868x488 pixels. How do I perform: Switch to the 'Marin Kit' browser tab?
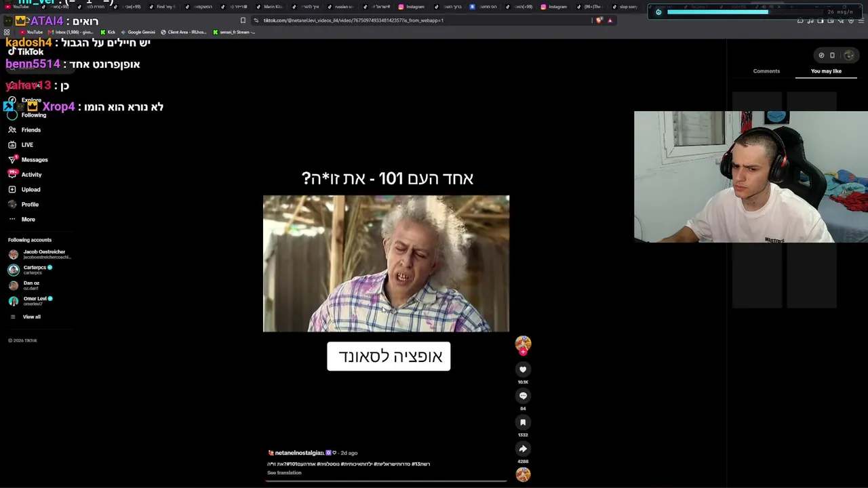click(x=269, y=7)
